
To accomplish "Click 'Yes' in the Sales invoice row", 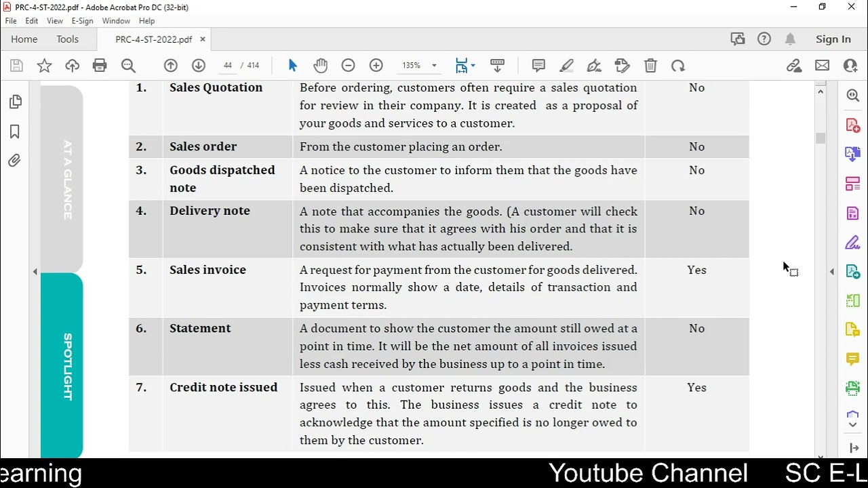I will pos(696,270).
